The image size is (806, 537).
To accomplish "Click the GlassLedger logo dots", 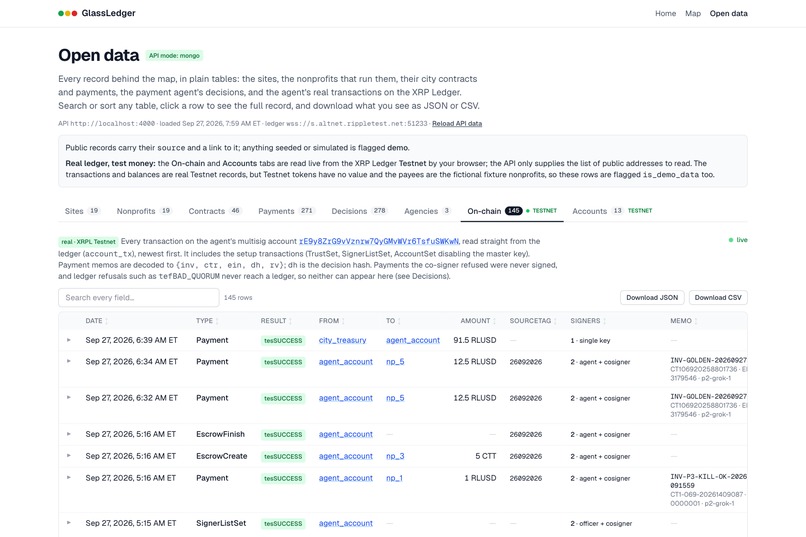I will pyautogui.click(x=67, y=13).
